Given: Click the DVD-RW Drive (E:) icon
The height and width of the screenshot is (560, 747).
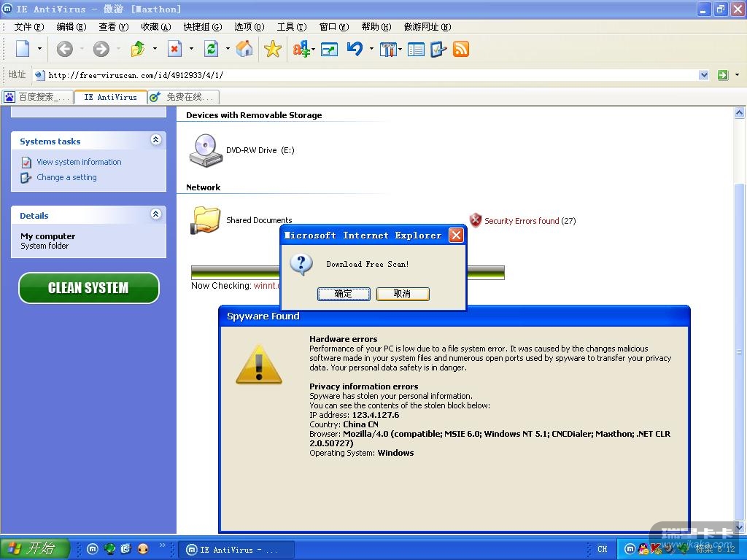Looking at the screenshot, I should [206, 150].
